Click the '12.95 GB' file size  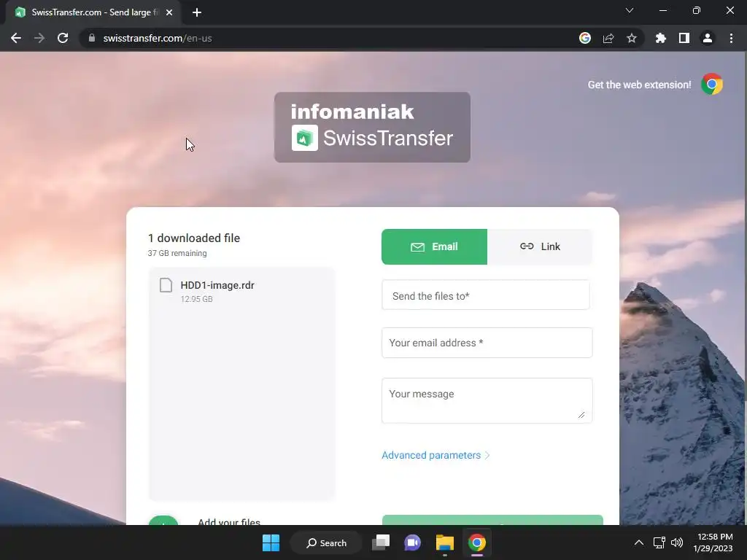196,299
